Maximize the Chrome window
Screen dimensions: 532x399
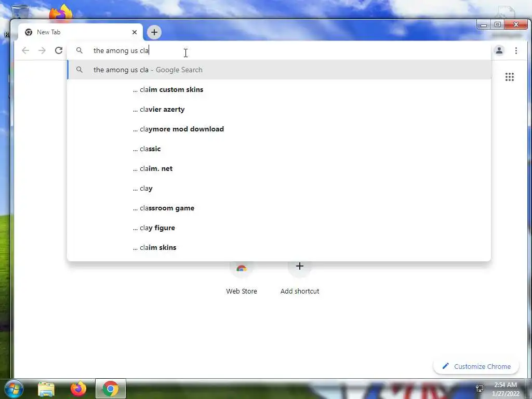pyautogui.click(x=498, y=25)
